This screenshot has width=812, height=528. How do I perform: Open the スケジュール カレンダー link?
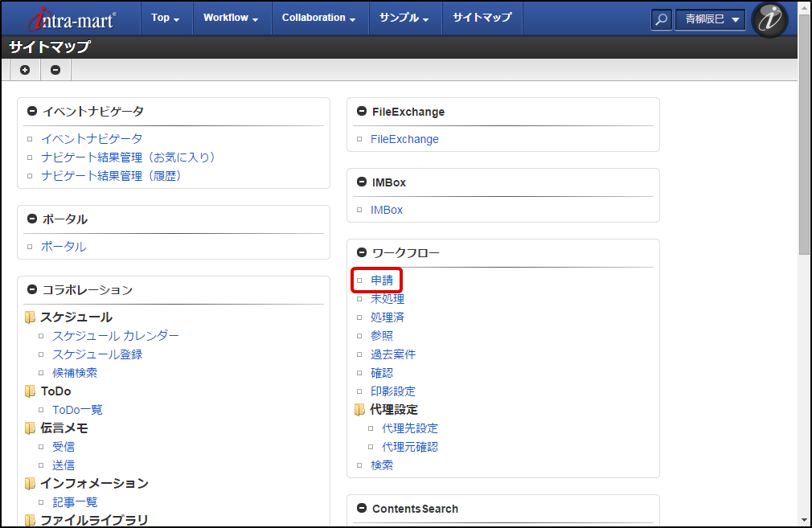pyautogui.click(x=116, y=336)
